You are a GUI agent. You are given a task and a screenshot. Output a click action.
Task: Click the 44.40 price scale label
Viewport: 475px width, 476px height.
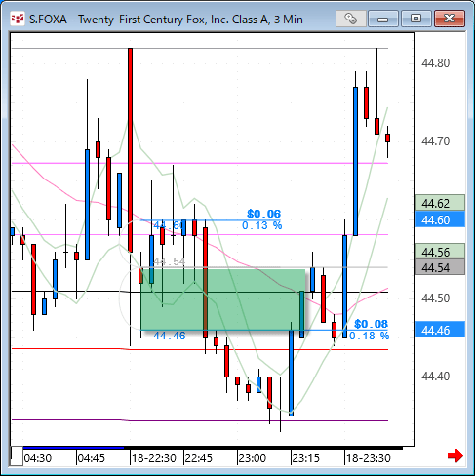tap(435, 377)
